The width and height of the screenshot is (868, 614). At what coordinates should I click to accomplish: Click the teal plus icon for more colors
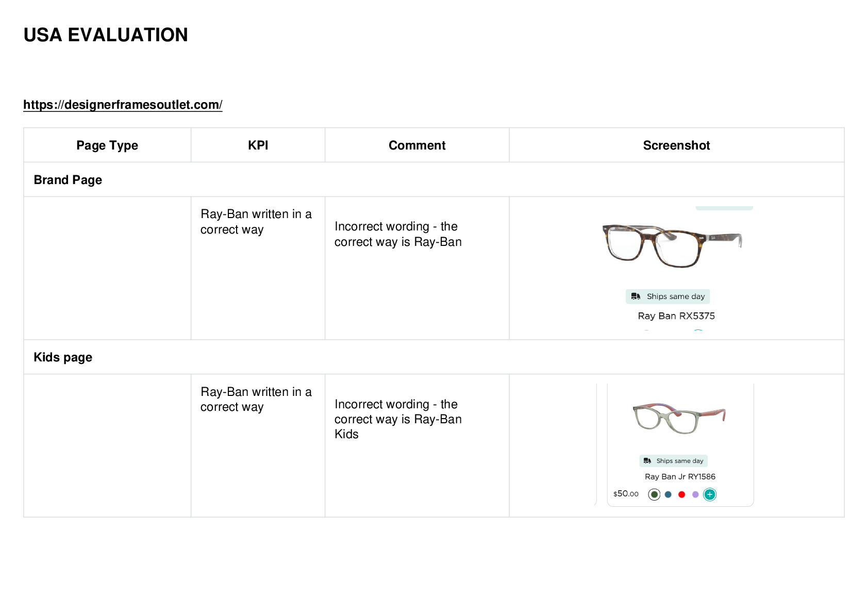[x=710, y=494]
